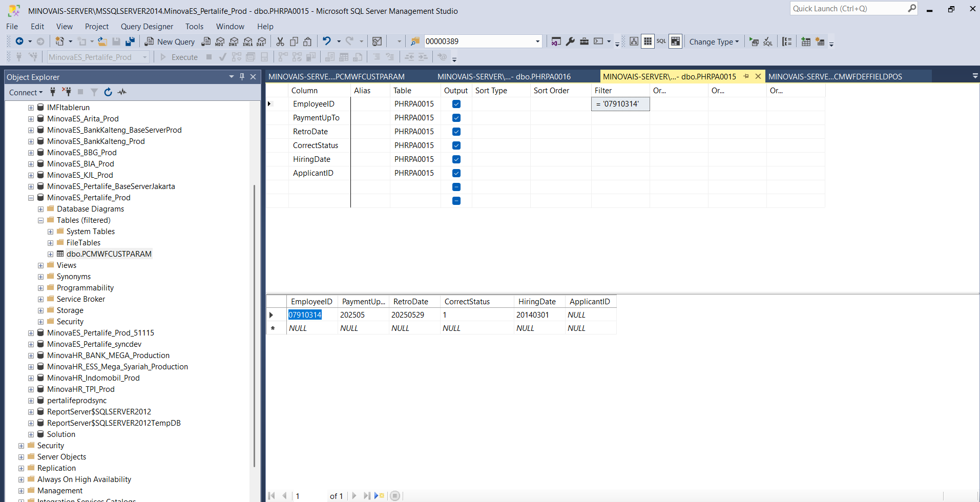Switch to the PCMWFCUSTPARAM tab
980x502 pixels.
(x=337, y=76)
